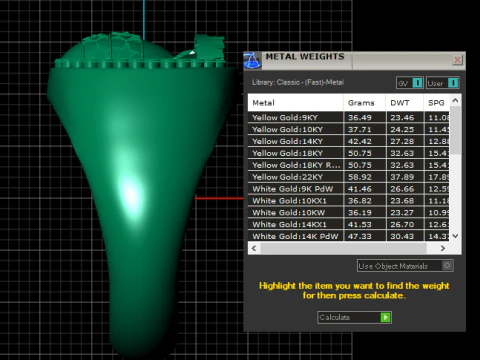Click the 41.46 grams value
This screenshot has height=360, width=480.
(x=360, y=189)
